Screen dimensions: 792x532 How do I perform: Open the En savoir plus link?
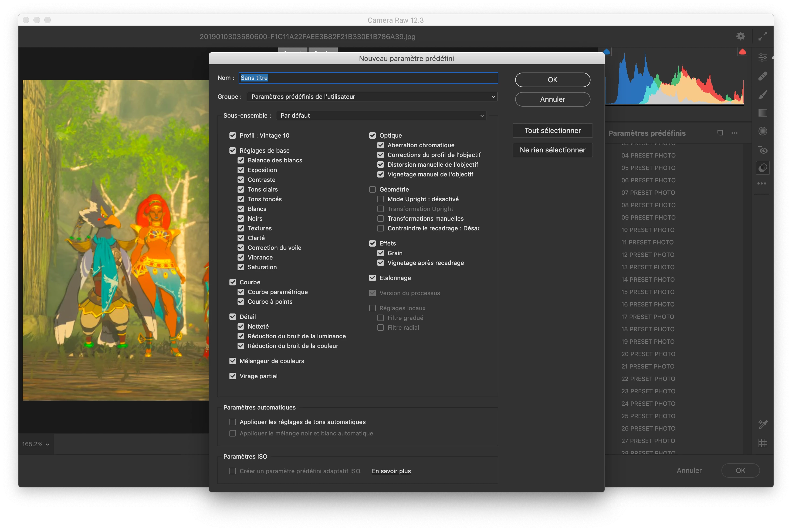391,471
